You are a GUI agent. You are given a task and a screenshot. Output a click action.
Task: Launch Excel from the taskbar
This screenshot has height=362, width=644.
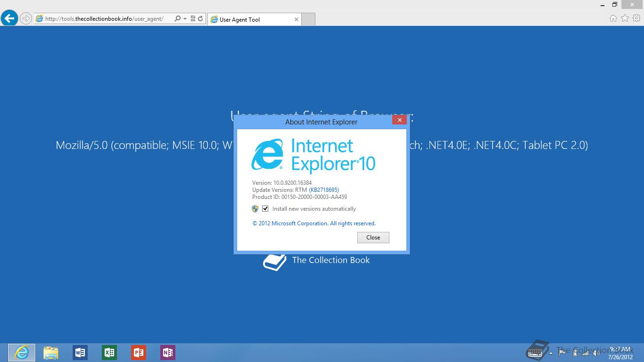coord(109,353)
